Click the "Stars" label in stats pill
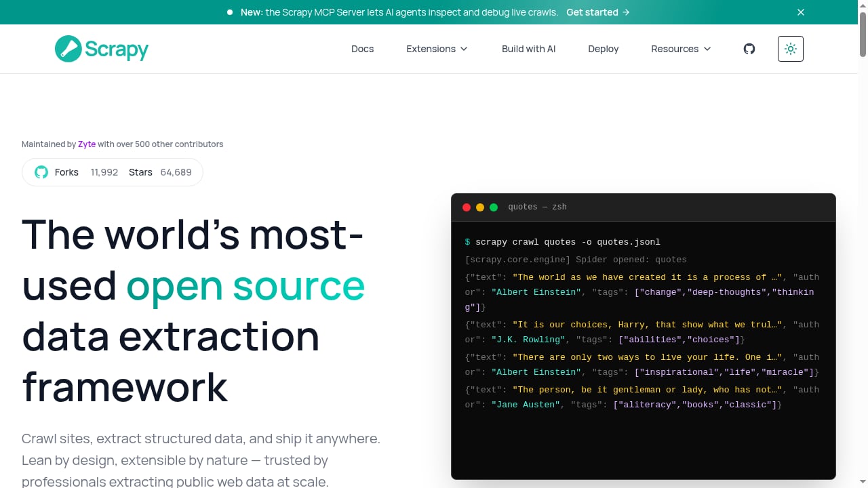Screen dimensions: 868x488 click(x=140, y=172)
